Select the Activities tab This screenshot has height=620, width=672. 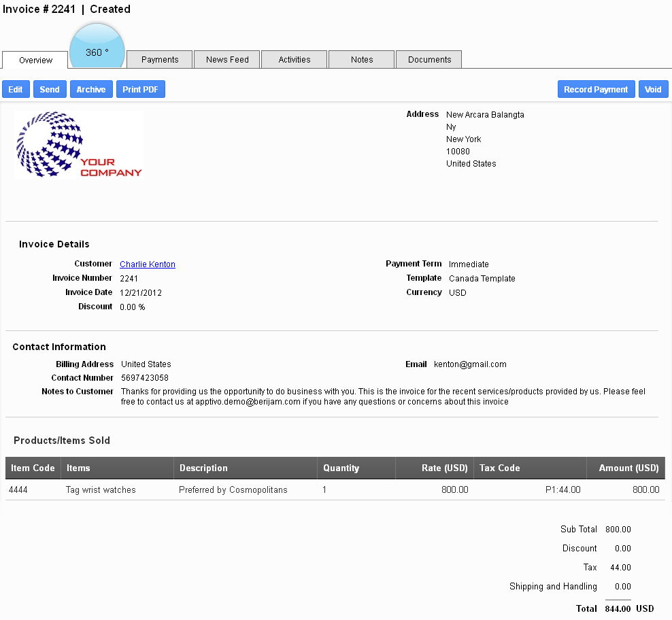pyautogui.click(x=294, y=59)
